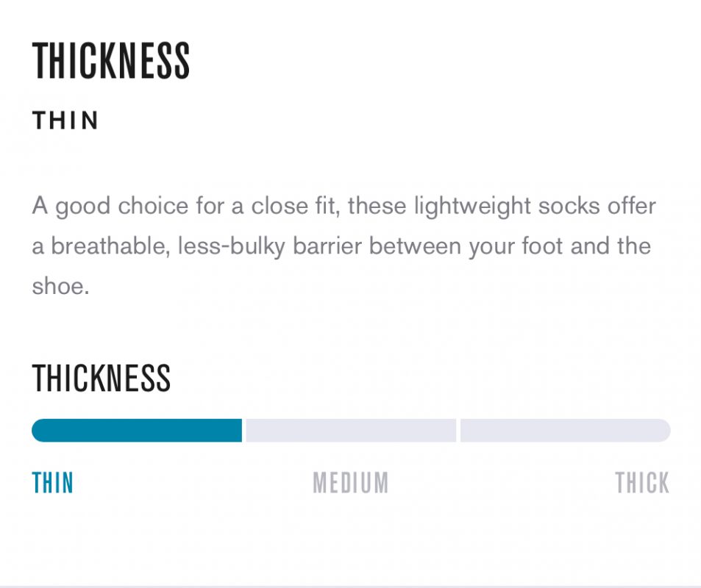Image resolution: width=701 pixels, height=588 pixels.
Task: Click the bold THIN subheading
Action: point(65,121)
